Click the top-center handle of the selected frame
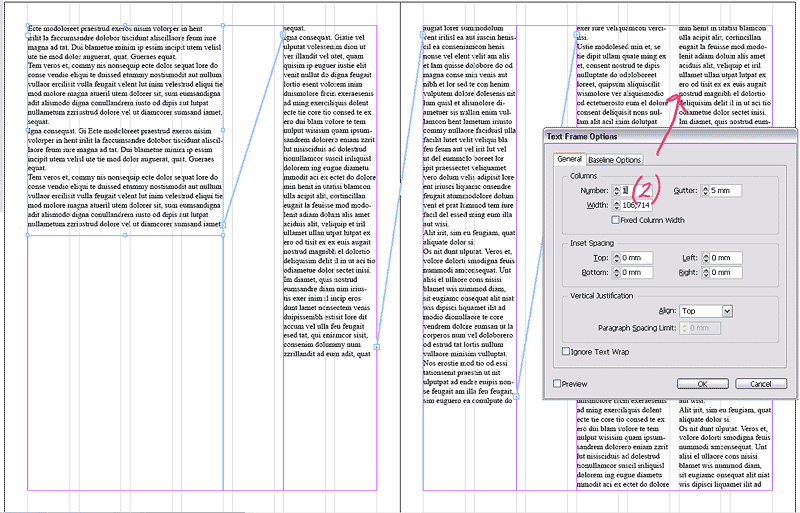This screenshot has height=513, width=800. click(x=125, y=25)
